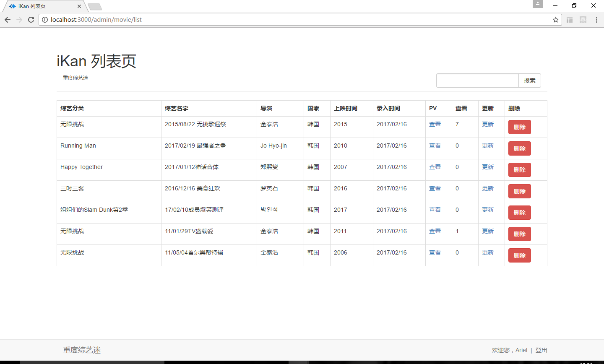
Task: Open 查看 link for 17/02/10成员爆笑测评
Action: point(435,210)
